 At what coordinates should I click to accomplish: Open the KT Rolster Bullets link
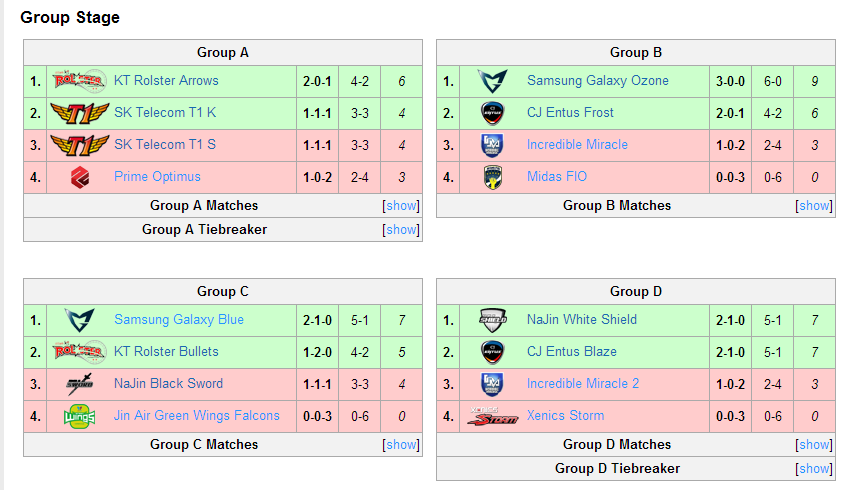coord(166,351)
